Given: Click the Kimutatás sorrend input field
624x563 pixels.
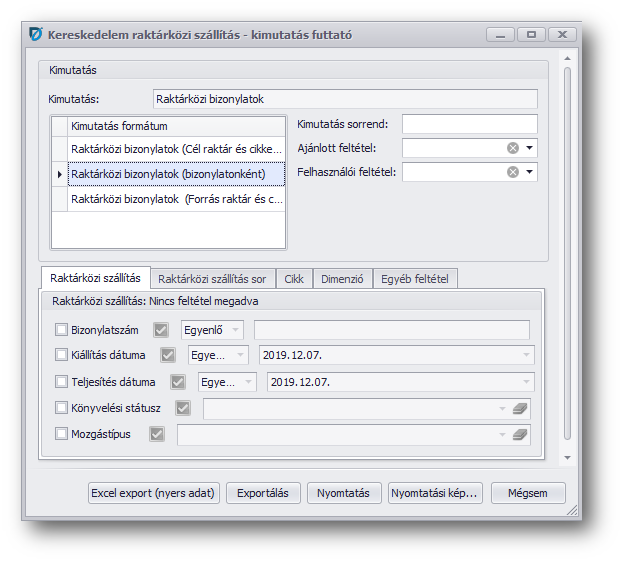Looking at the screenshot, I should tap(470, 124).
